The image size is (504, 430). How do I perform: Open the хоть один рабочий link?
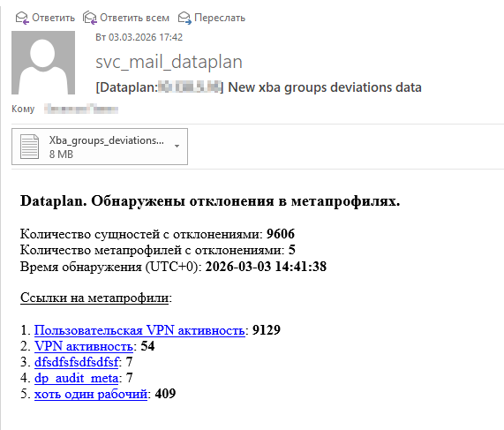[91, 394]
